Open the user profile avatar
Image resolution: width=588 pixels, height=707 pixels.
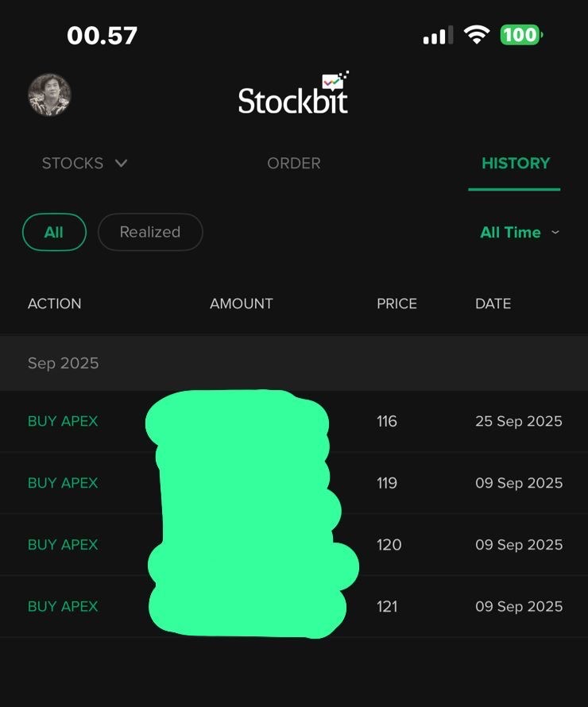tap(49, 95)
